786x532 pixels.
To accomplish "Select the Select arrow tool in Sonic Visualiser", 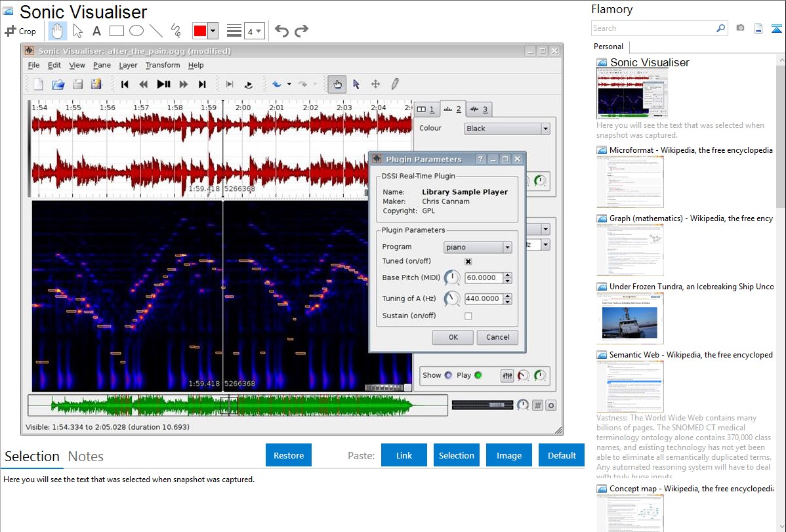I will [x=356, y=84].
